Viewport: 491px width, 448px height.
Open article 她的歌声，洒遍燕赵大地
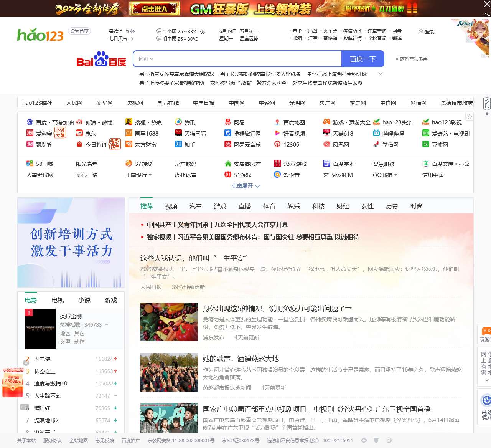[241, 359]
